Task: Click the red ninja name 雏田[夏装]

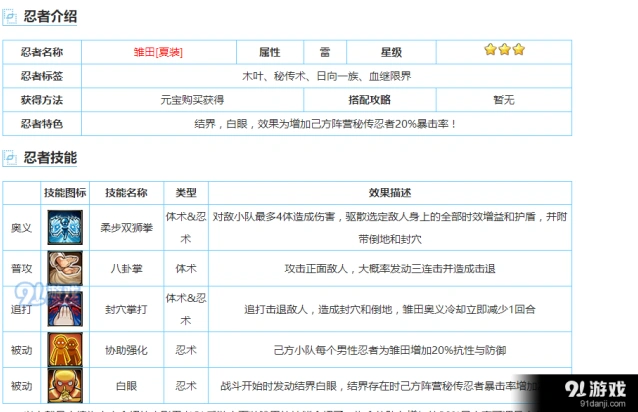Action: (158, 52)
